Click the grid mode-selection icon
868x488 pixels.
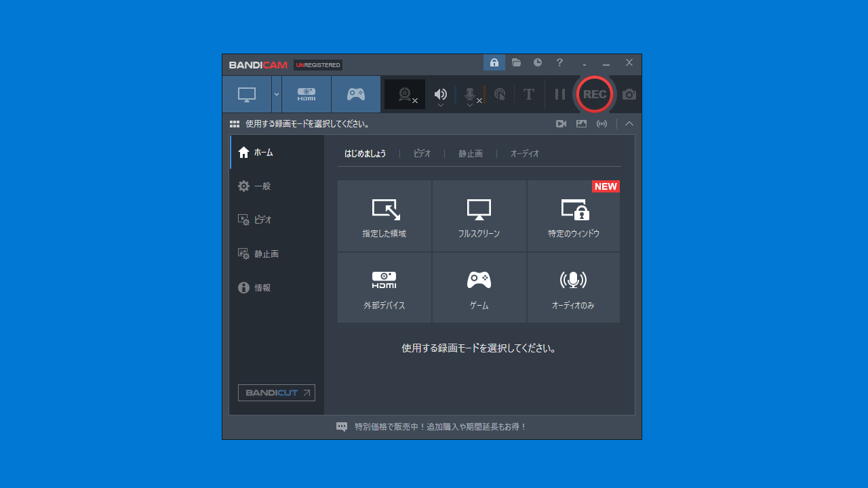click(x=235, y=124)
